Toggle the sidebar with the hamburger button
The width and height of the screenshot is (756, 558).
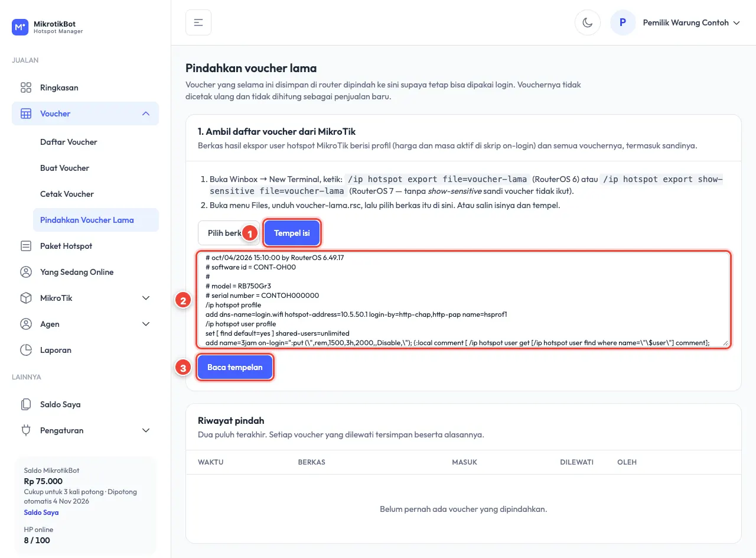(198, 22)
